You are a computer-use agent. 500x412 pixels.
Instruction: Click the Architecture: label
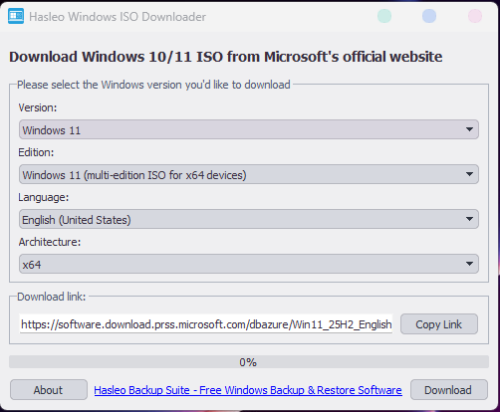(x=50, y=242)
